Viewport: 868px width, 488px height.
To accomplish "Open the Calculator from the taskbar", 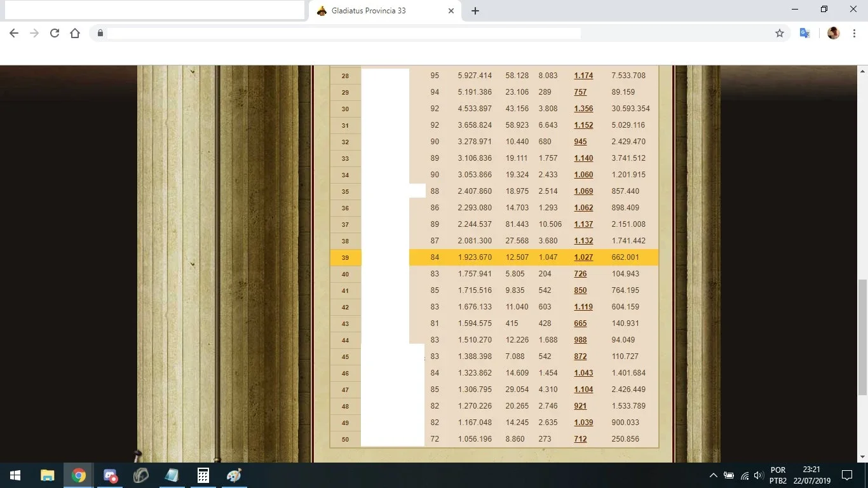I will (x=203, y=475).
